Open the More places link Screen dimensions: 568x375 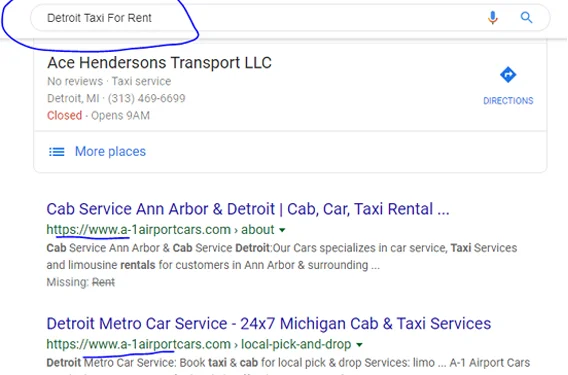point(110,151)
